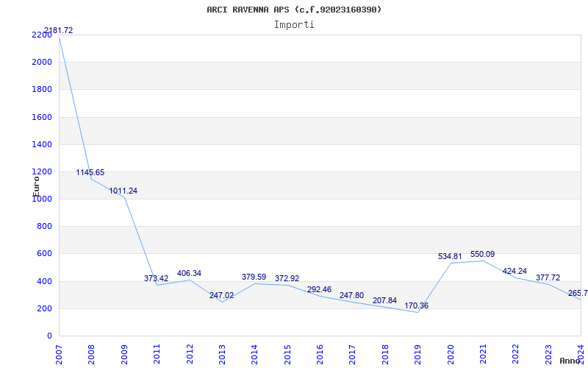Click the Importi subtitle
Viewport: 588px width, 368px height.
click(x=294, y=25)
